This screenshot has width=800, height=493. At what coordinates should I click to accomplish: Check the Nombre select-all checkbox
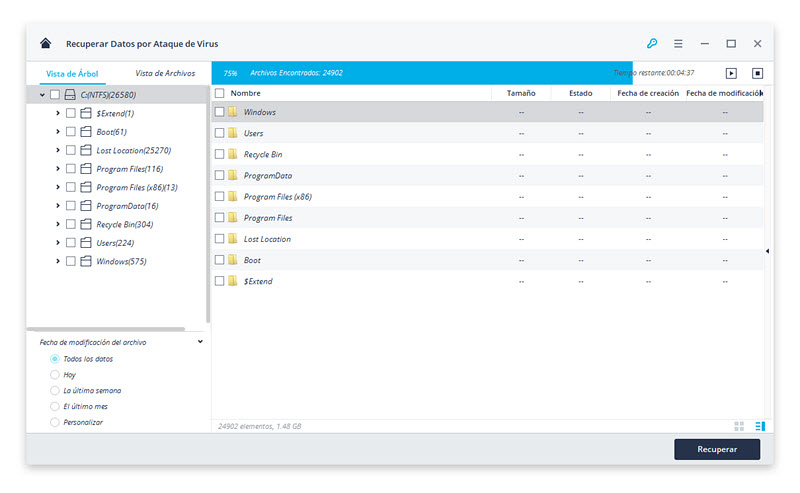coord(219,93)
